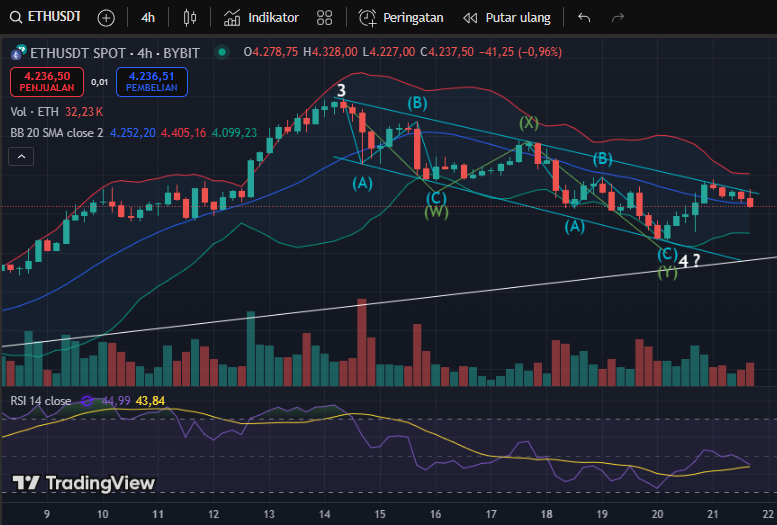Select the '3' wave label on chart
The height and width of the screenshot is (525, 777).
341,90
